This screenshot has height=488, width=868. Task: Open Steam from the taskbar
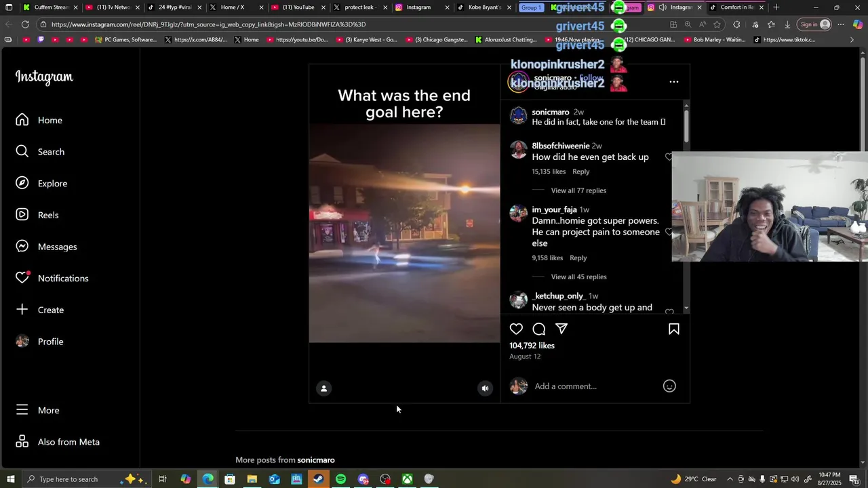click(318, 479)
